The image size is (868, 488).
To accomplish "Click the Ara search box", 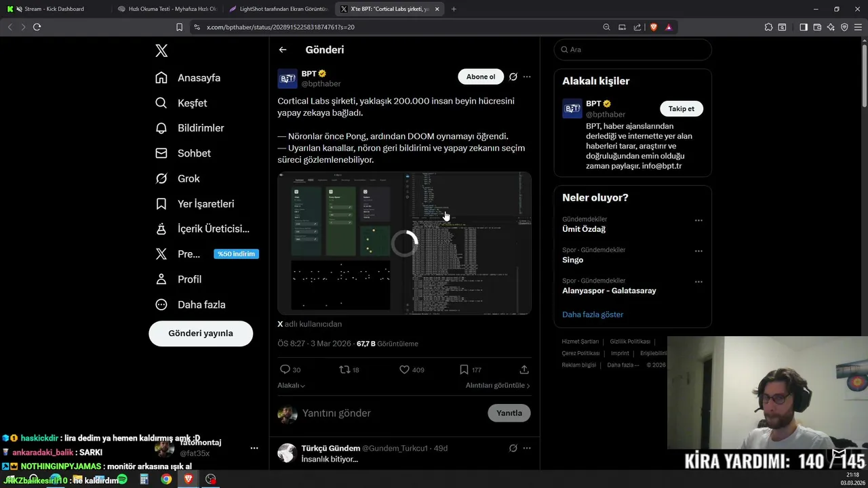I will (633, 49).
